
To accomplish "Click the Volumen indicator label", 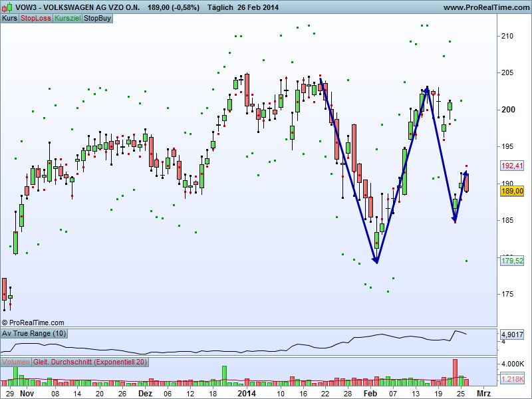I will click(x=16, y=362).
